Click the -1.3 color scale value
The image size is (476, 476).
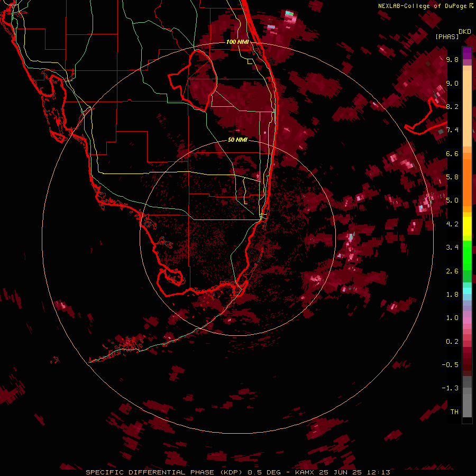pyautogui.click(x=451, y=388)
